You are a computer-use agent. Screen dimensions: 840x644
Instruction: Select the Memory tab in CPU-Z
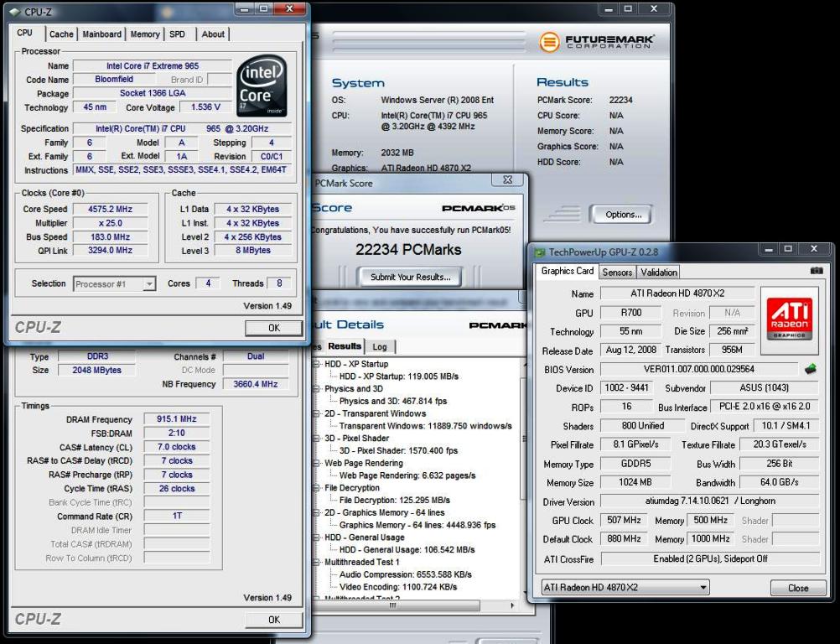145,34
